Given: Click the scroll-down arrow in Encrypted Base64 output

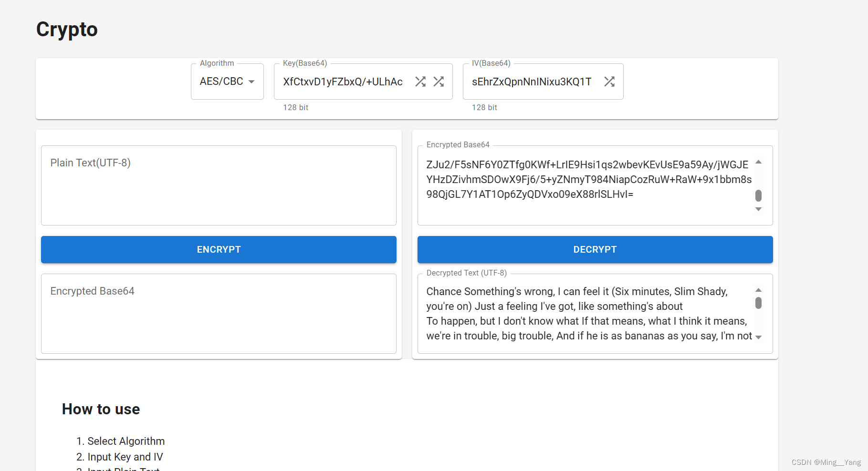Looking at the screenshot, I should 759,209.
